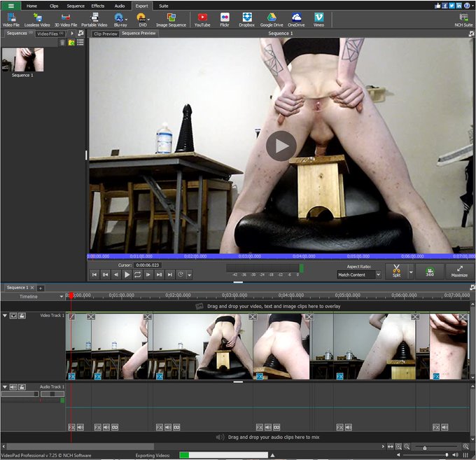Viewport: 476px width, 460px height.
Task: Click the Cursor time field
Action: coord(148,265)
